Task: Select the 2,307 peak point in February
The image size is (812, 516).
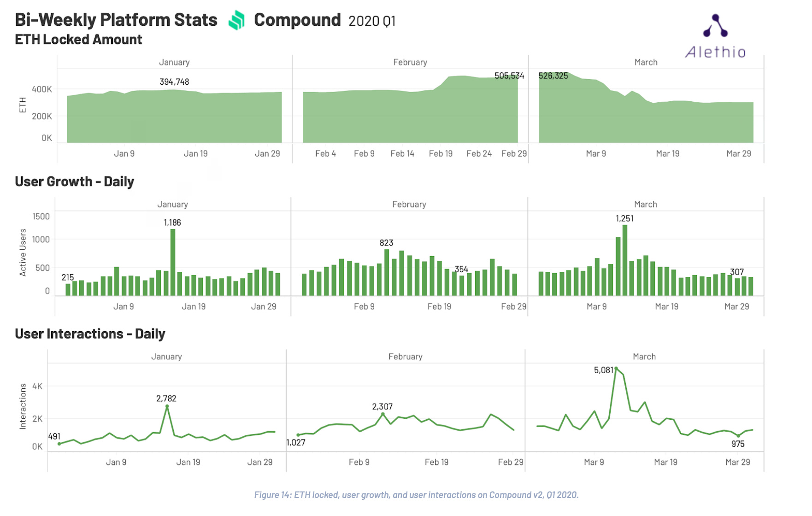Action: point(383,414)
